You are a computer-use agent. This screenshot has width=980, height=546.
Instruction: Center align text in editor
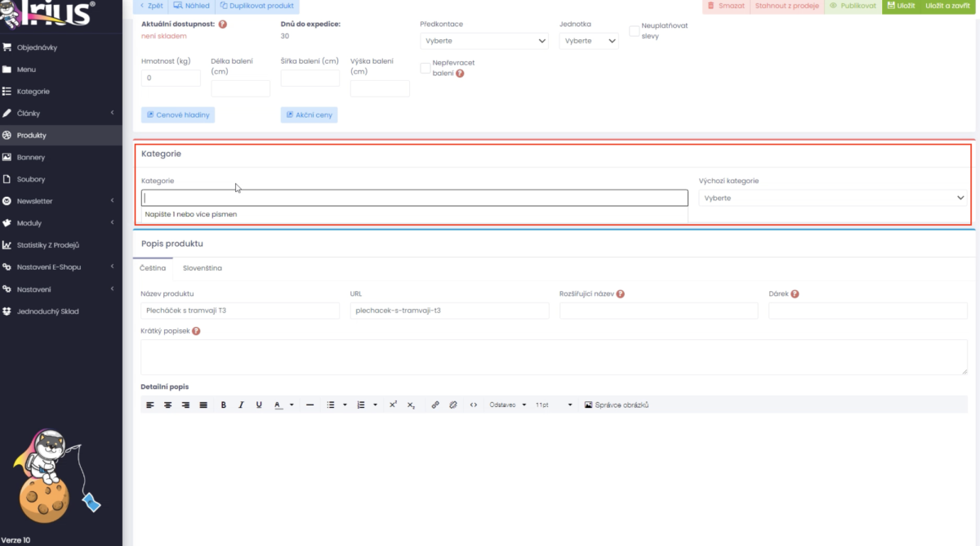(x=167, y=405)
